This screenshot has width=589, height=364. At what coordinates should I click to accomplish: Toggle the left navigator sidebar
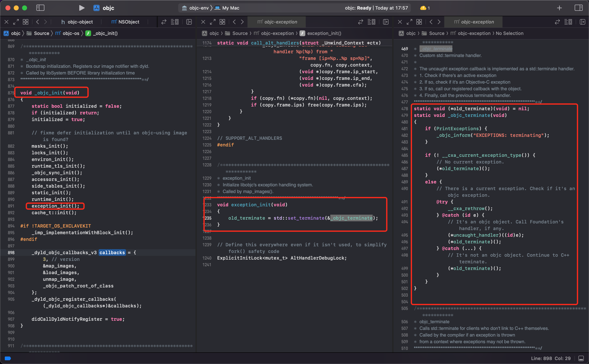(40, 8)
